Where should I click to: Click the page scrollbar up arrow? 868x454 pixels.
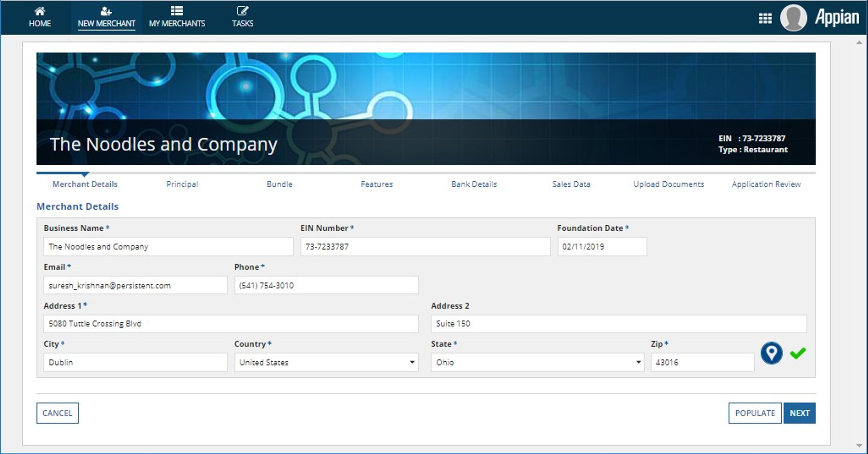coord(859,43)
